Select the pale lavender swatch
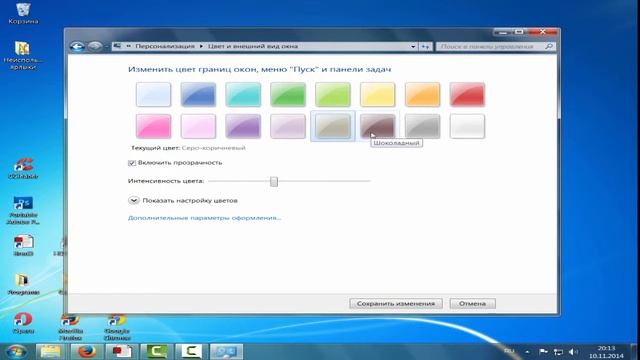This screenshot has width=640, height=360. [288, 126]
